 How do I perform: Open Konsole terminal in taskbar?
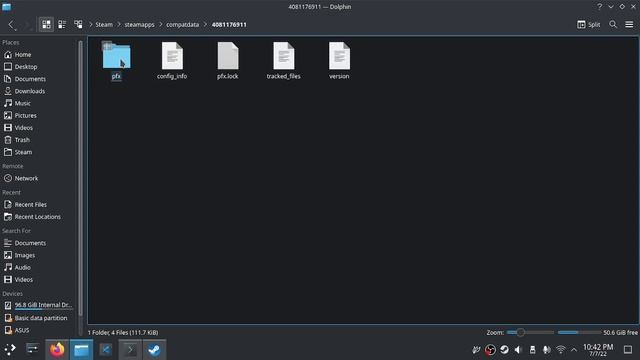click(x=130, y=349)
